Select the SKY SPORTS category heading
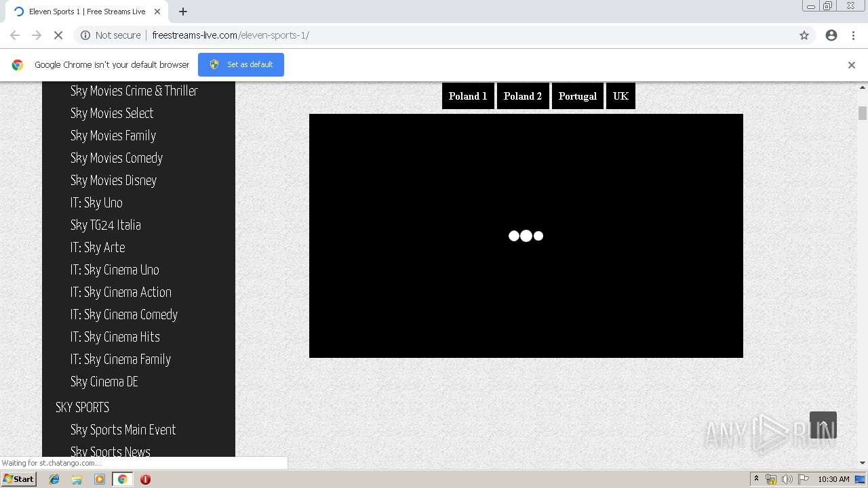 [82, 407]
